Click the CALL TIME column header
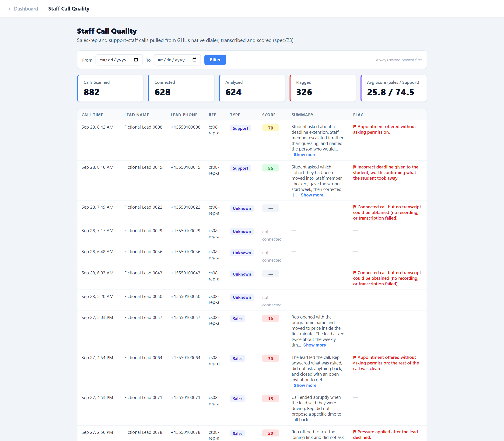Image resolution: width=504 pixels, height=441 pixels. tap(92, 115)
